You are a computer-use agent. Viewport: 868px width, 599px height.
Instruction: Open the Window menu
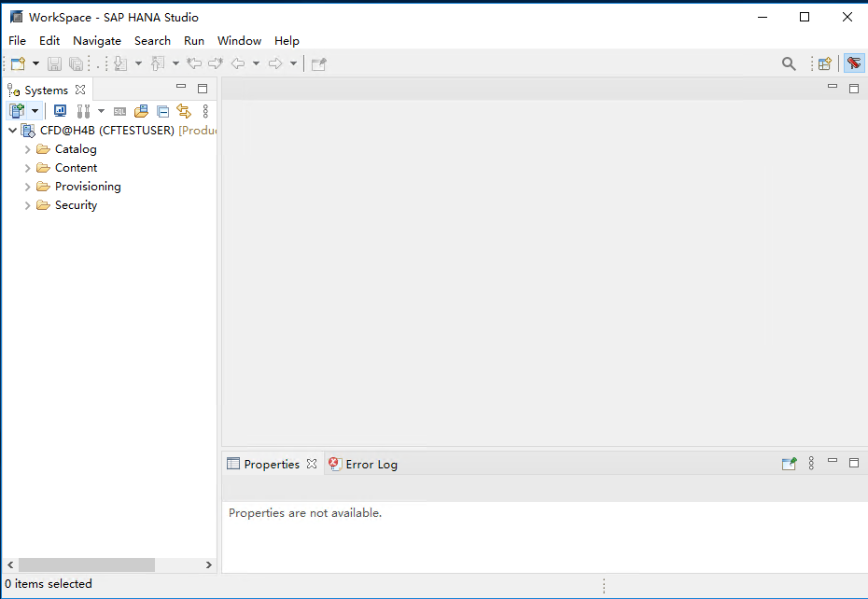(x=239, y=40)
